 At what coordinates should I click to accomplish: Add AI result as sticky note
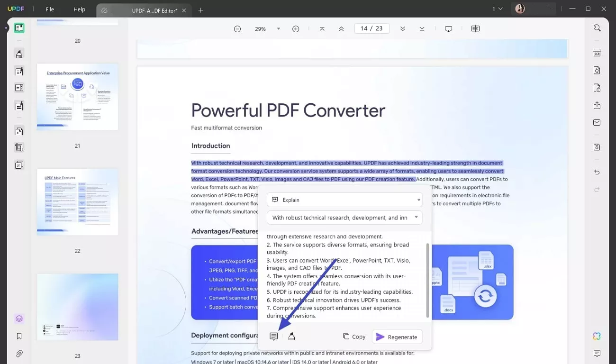coord(273,337)
